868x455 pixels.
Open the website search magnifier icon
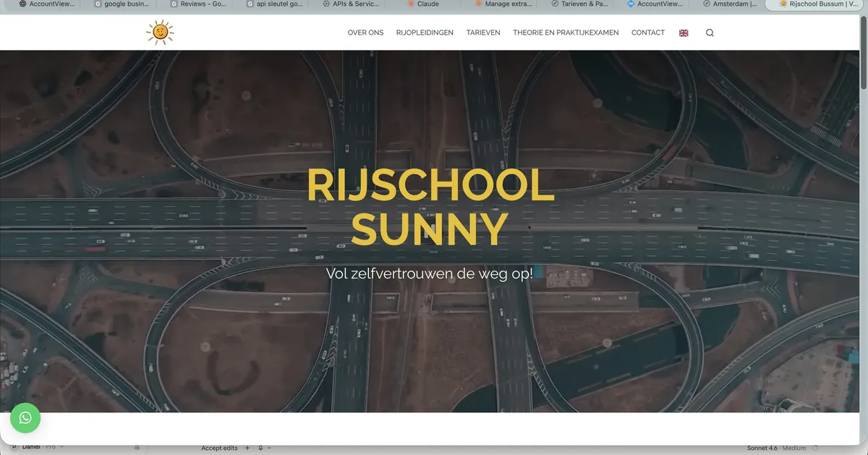click(x=710, y=33)
